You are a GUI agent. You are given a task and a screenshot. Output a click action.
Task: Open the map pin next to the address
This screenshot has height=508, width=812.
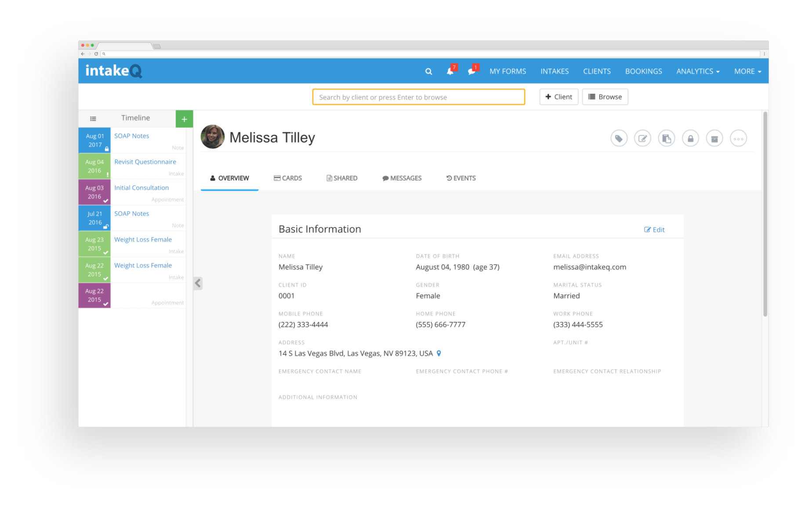coord(439,353)
